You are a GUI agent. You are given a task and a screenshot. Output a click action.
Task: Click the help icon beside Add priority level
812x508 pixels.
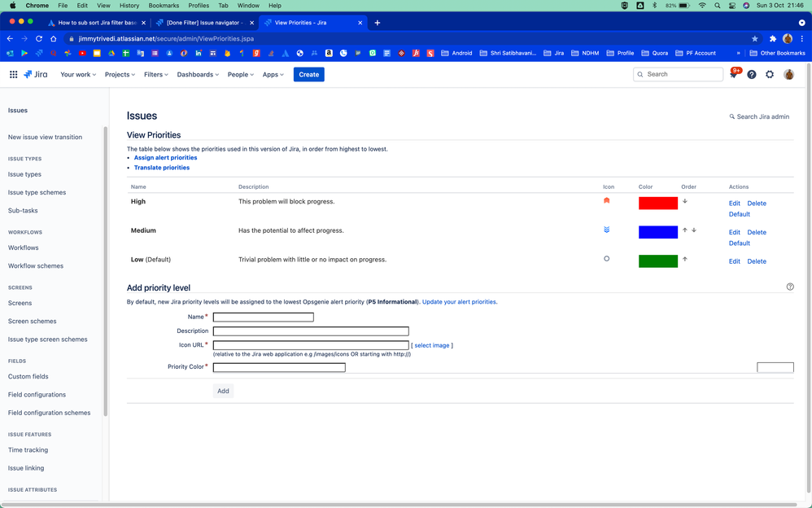(x=789, y=287)
